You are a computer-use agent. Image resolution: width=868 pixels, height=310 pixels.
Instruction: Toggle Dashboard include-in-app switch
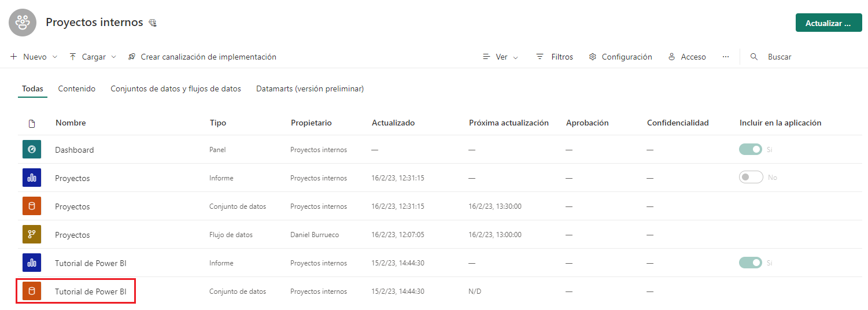tap(751, 149)
